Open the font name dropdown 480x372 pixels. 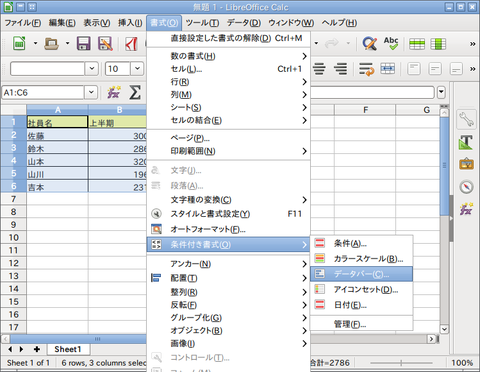(91, 69)
